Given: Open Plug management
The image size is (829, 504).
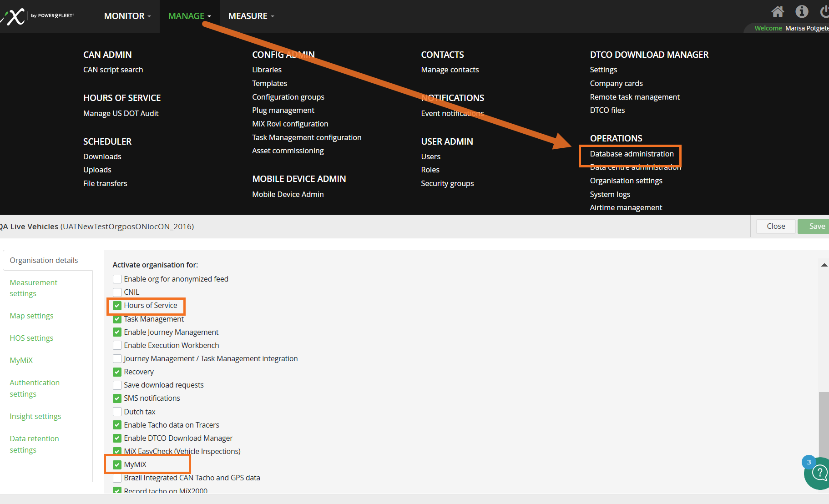Looking at the screenshot, I should pyautogui.click(x=283, y=110).
